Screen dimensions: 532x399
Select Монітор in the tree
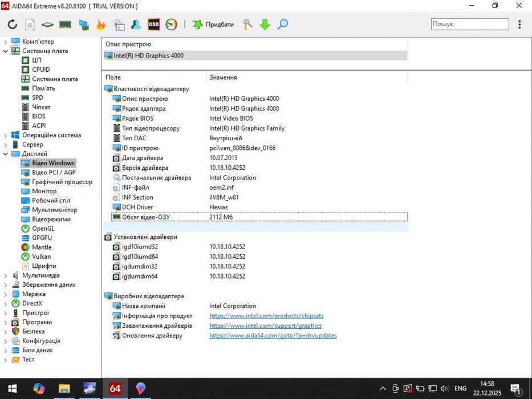click(x=44, y=191)
